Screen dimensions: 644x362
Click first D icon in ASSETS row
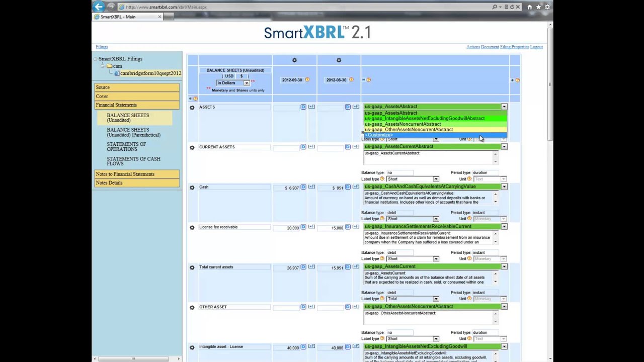tap(303, 107)
